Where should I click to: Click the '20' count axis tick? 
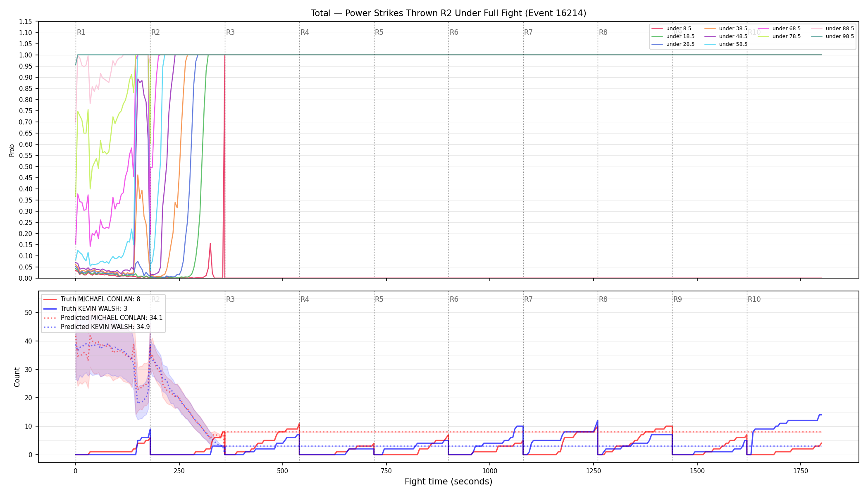tap(29, 398)
